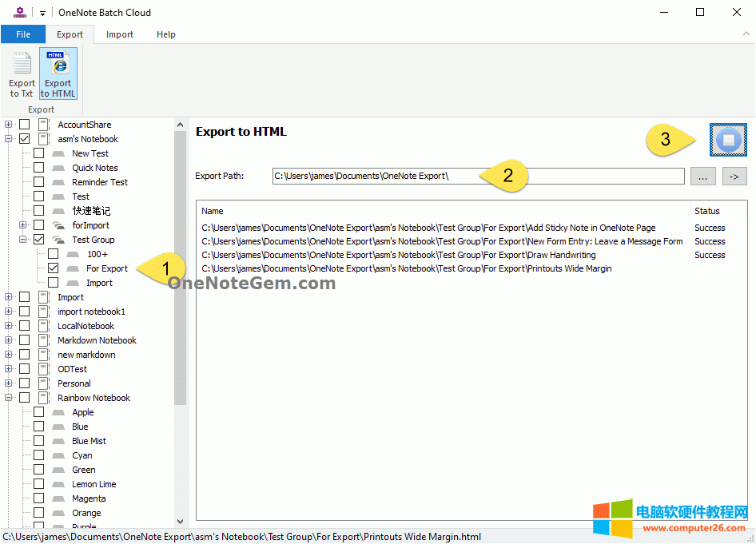Click the Quick Notes section pen icon

[58, 167]
